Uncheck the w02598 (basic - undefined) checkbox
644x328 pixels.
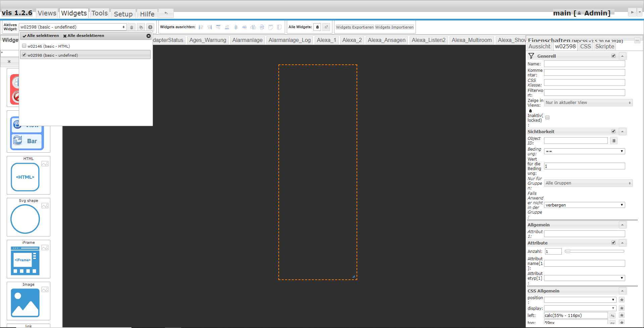[24, 55]
